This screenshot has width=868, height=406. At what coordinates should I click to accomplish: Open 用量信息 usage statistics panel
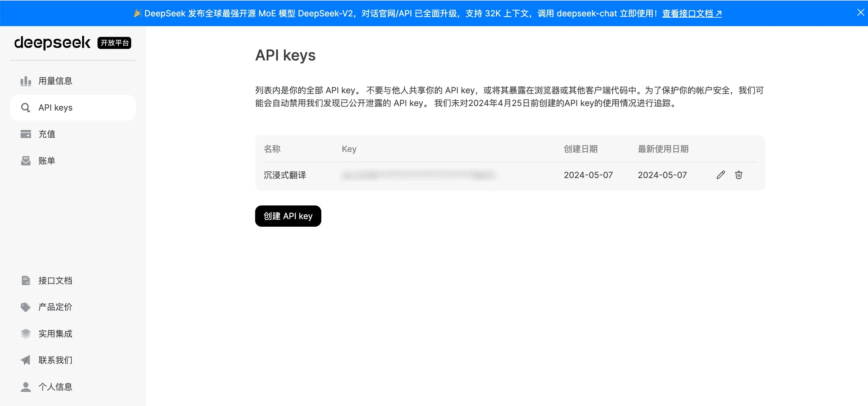click(55, 81)
